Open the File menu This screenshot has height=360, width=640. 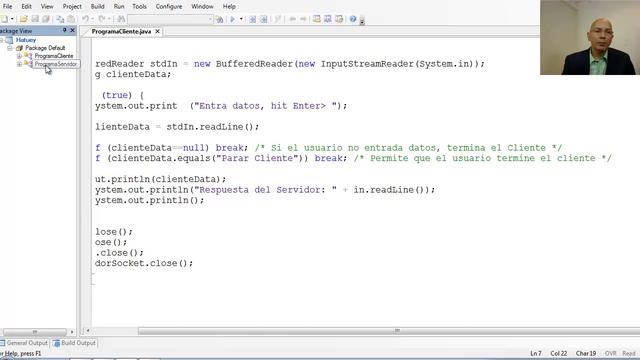pos(7,7)
